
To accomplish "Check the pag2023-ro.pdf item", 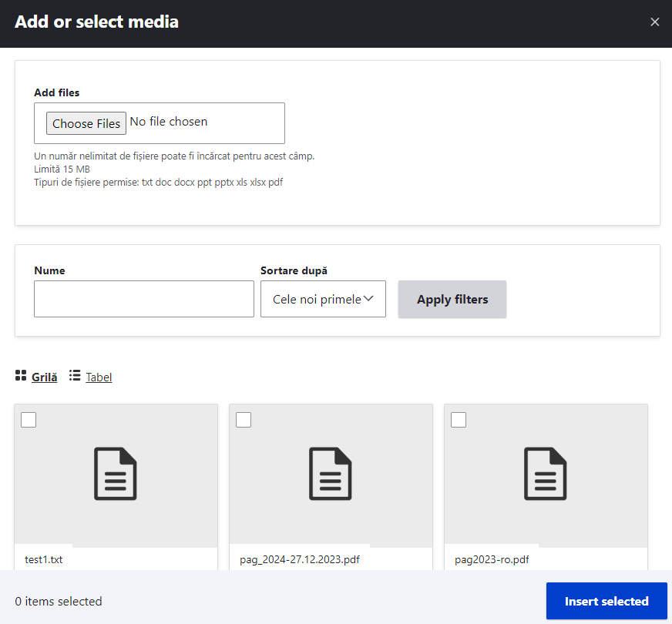I will click(459, 420).
